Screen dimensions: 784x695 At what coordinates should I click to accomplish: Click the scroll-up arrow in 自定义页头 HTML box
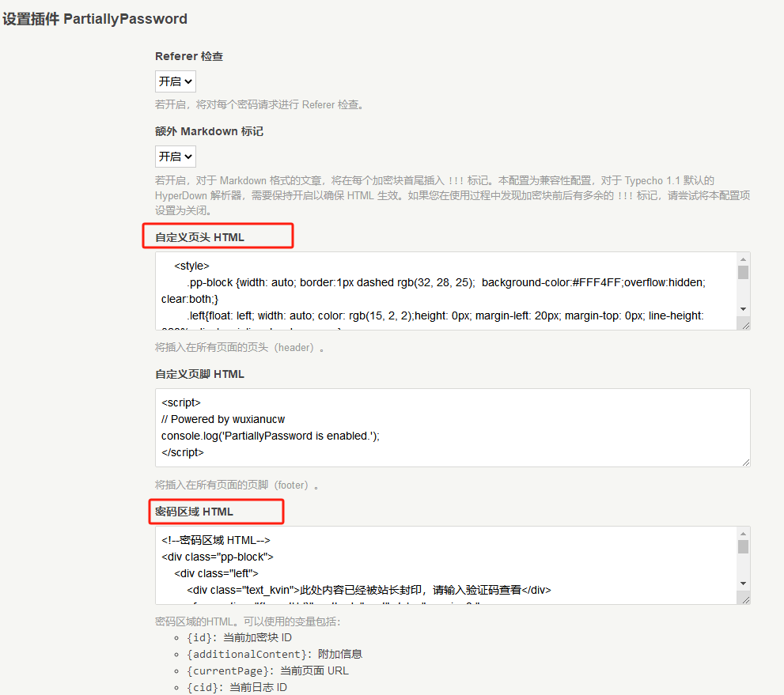point(743,259)
